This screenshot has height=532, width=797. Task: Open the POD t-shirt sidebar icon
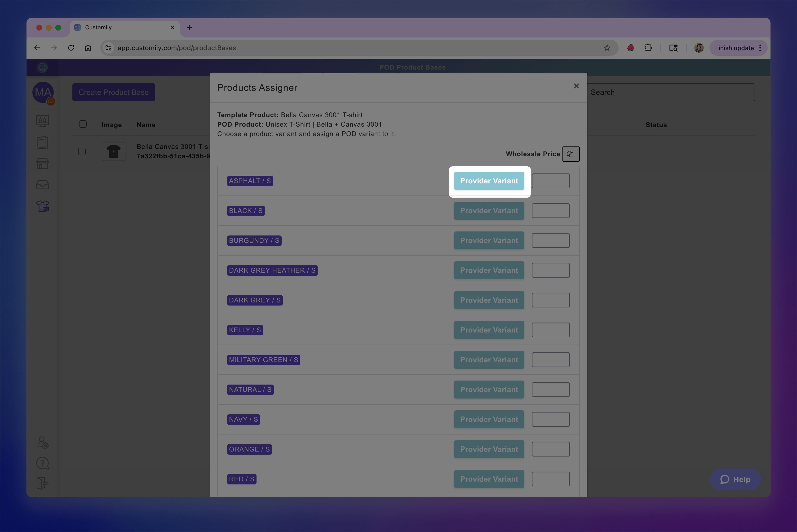(43, 206)
